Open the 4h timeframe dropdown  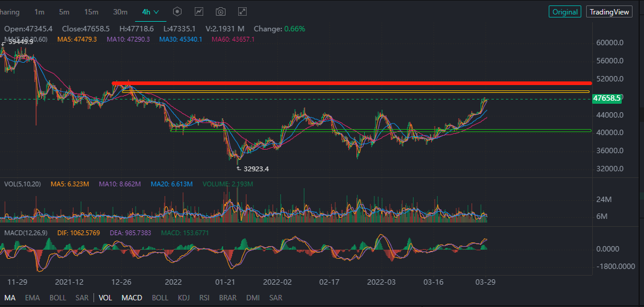[x=150, y=12]
